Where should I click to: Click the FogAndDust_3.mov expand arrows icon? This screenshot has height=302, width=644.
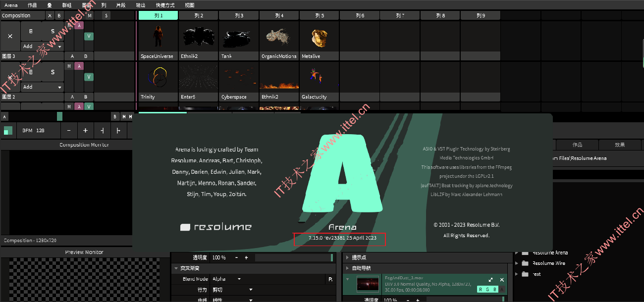(490, 280)
